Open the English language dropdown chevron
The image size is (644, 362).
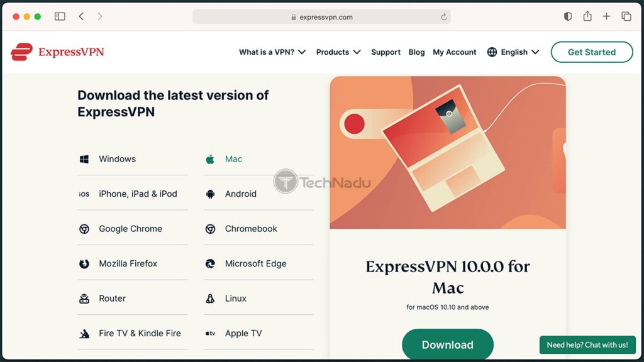pyautogui.click(x=535, y=52)
